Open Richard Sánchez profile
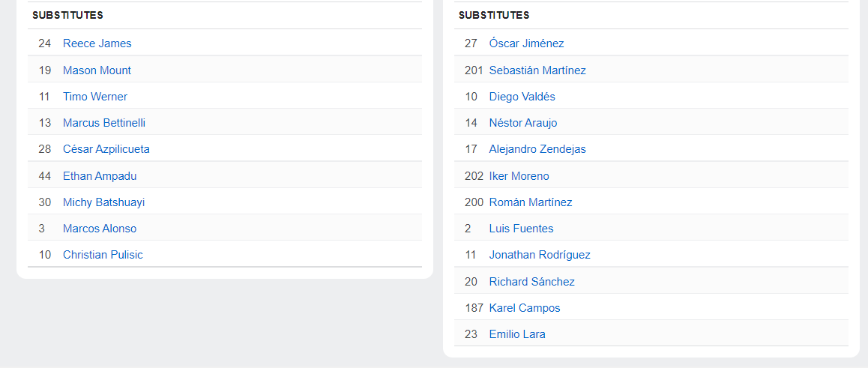The width and height of the screenshot is (868, 368). pyautogui.click(x=531, y=282)
